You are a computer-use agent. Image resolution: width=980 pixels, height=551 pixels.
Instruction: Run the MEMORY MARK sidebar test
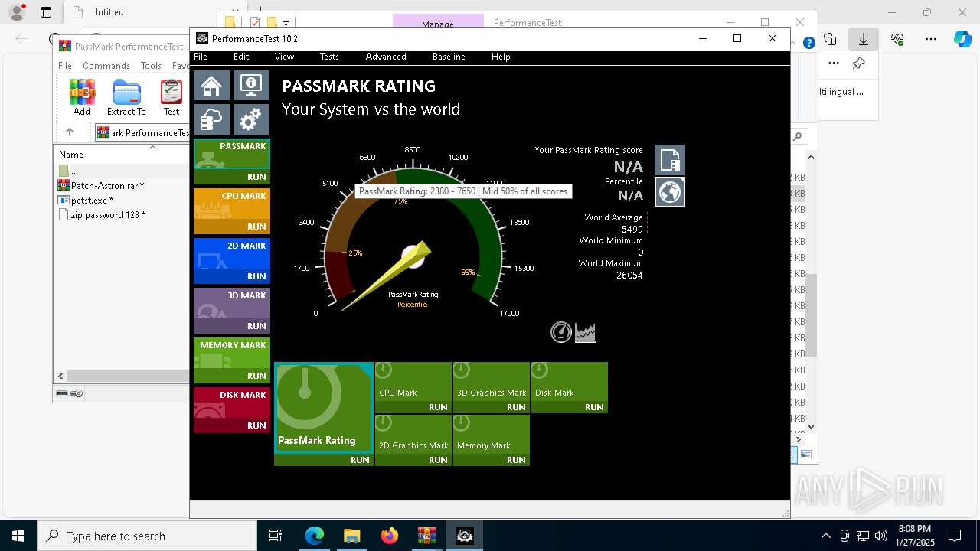tap(256, 376)
